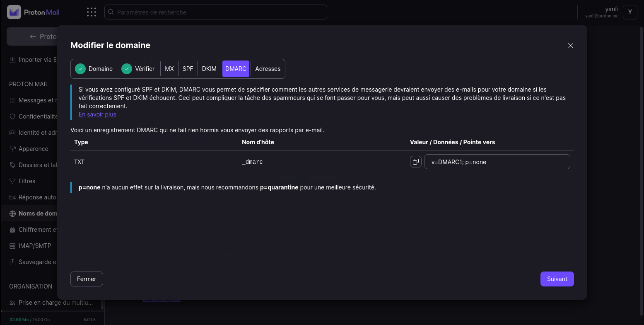
Task: Select the verified Domaine step tab
Action: [x=94, y=69]
